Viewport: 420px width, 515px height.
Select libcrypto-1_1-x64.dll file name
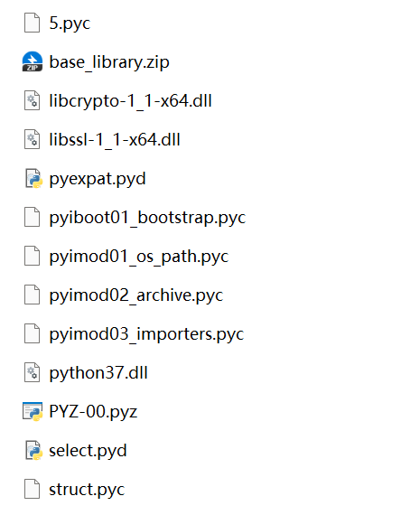130,101
